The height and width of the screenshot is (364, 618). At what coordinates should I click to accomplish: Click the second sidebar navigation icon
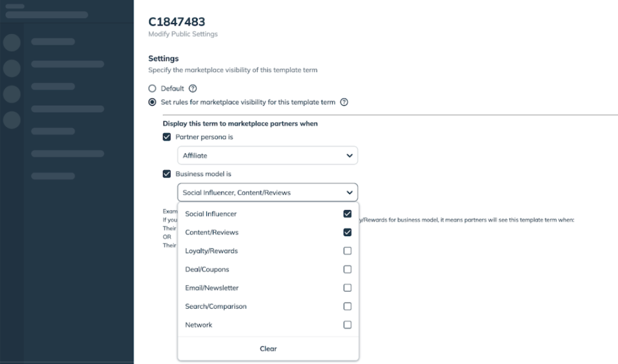pyautogui.click(x=12, y=68)
